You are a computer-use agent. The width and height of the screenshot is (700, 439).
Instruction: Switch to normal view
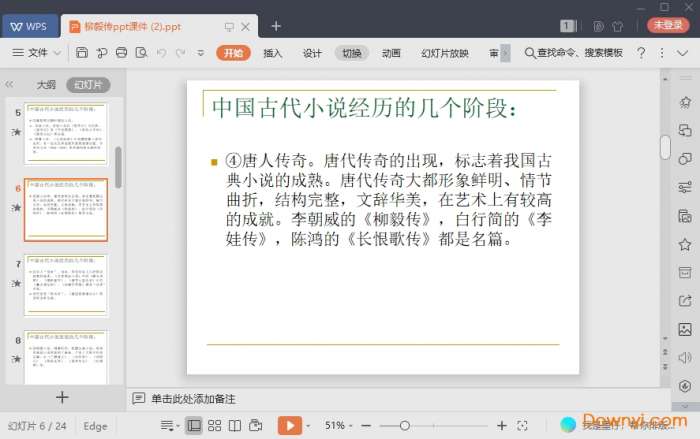(x=194, y=426)
